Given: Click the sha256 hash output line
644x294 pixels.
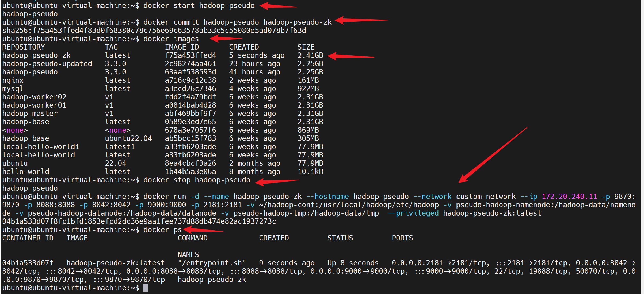Looking at the screenshot, I should tap(154, 31).
